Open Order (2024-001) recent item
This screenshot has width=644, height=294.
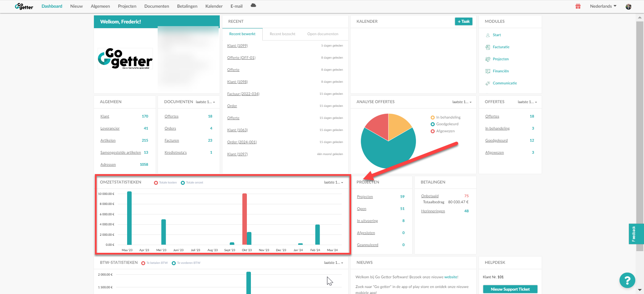242,142
